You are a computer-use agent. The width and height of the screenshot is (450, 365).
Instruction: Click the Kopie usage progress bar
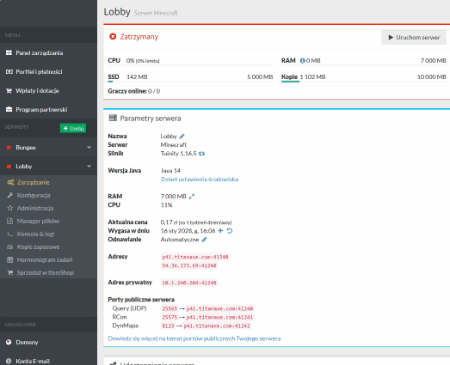(x=364, y=81)
